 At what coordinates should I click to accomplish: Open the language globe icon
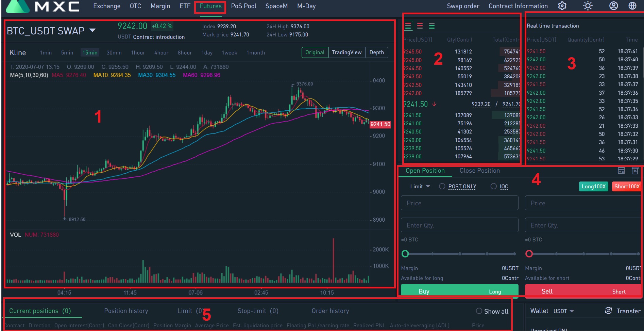(632, 6)
